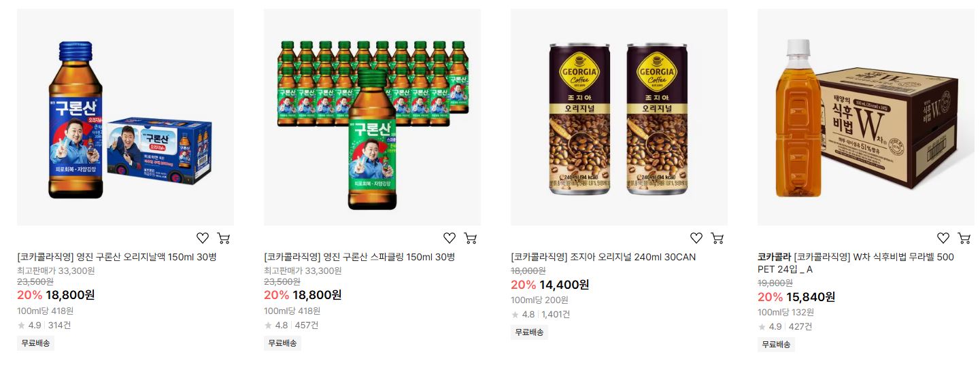The height and width of the screenshot is (365, 980).
Task: Add 구론산 오리지날액 to wishlist heart
Action: pyautogui.click(x=203, y=238)
